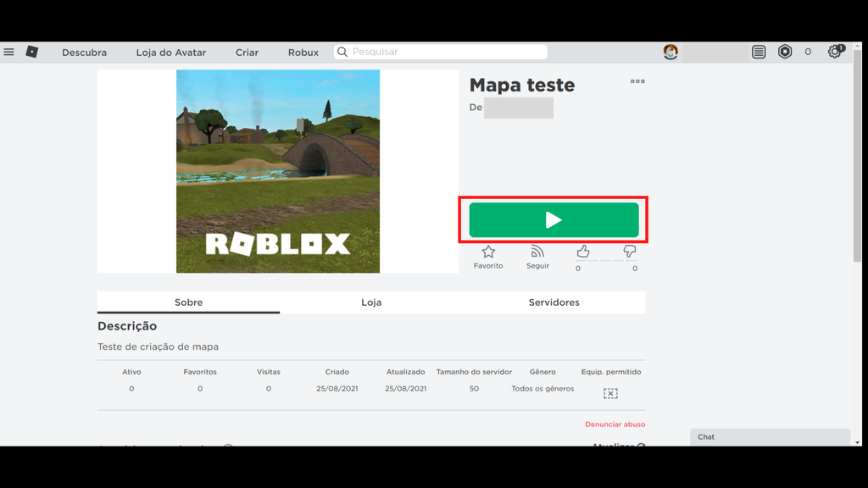Dislike the game with thumbs down
868x488 pixels.
[x=630, y=252]
